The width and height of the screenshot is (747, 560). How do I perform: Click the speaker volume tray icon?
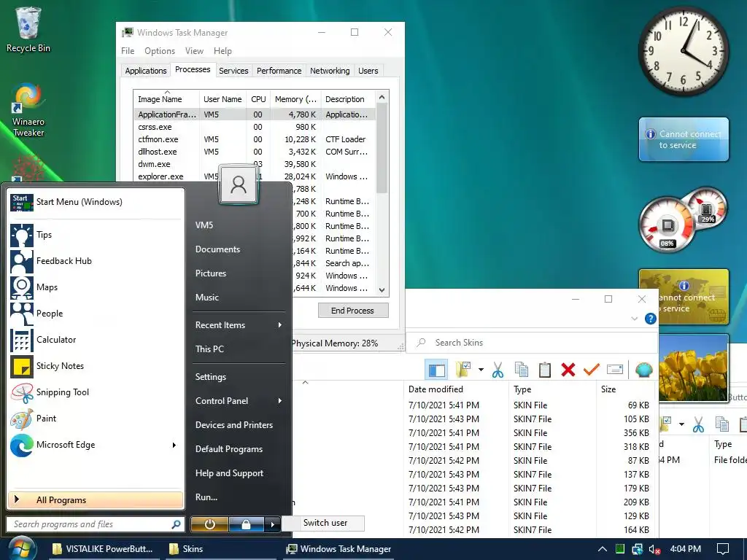[654, 549]
